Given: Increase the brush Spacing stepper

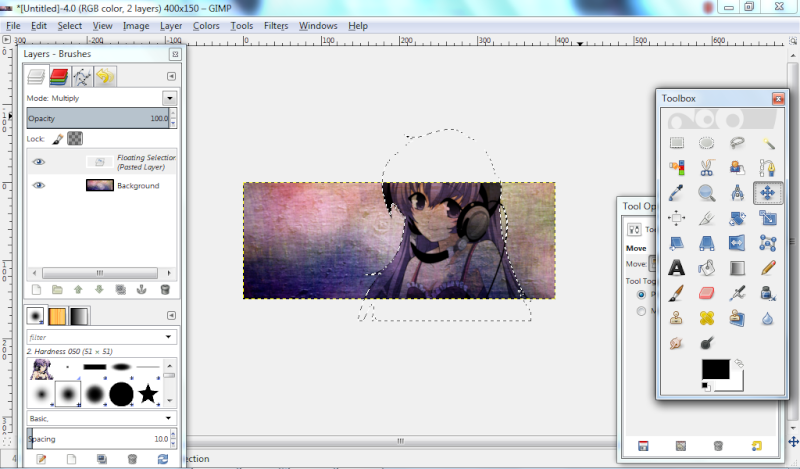Looking at the screenshot, I should tap(173, 435).
